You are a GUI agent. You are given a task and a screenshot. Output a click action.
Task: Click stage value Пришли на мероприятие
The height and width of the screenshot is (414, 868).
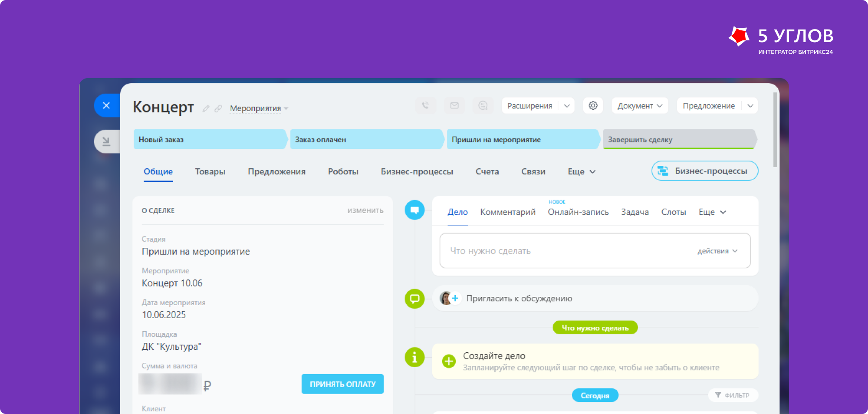point(196,252)
